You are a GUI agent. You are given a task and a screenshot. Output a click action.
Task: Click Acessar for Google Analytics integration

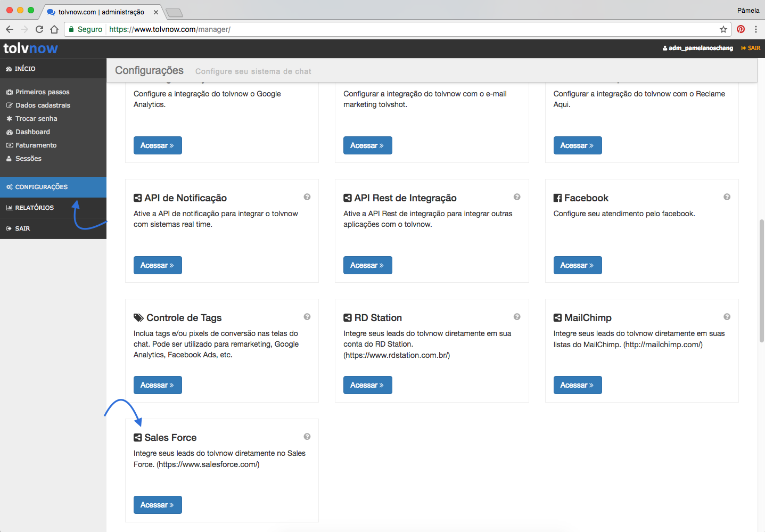pyautogui.click(x=158, y=145)
